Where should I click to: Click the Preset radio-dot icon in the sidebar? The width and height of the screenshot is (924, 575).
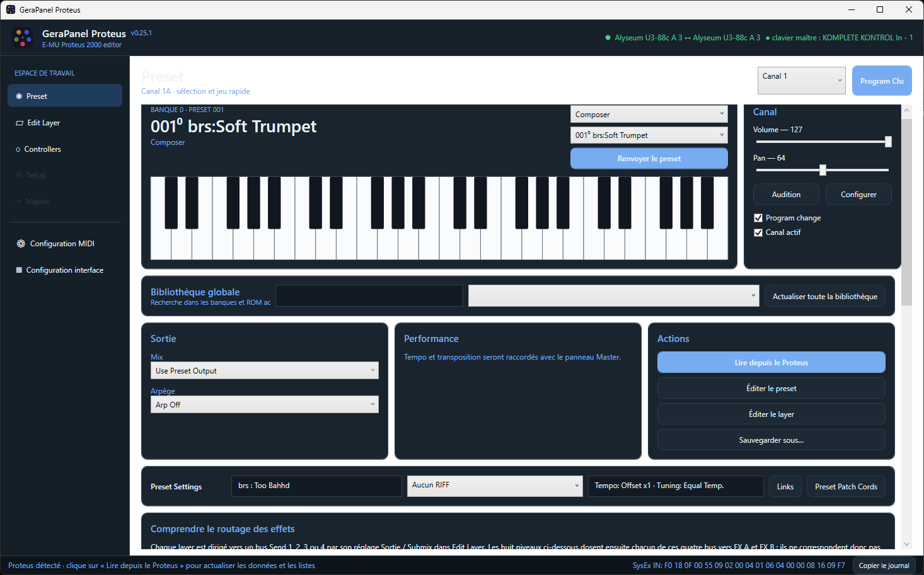[x=19, y=96]
